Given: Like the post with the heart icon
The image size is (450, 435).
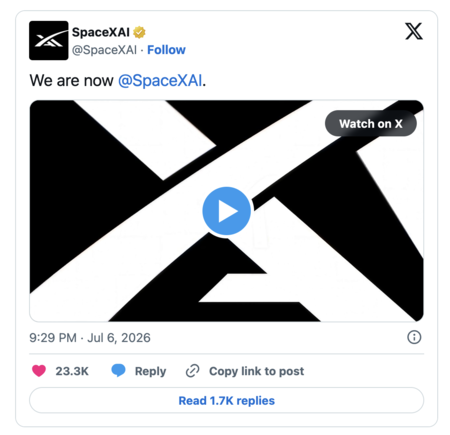Looking at the screenshot, I should pyautogui.click(x=39, y=371).
